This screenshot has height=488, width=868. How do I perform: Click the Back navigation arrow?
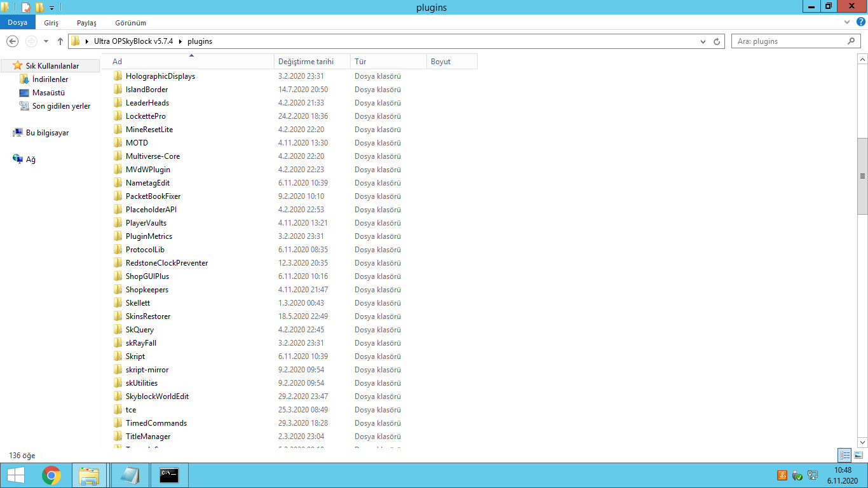(x=12, y=41)
